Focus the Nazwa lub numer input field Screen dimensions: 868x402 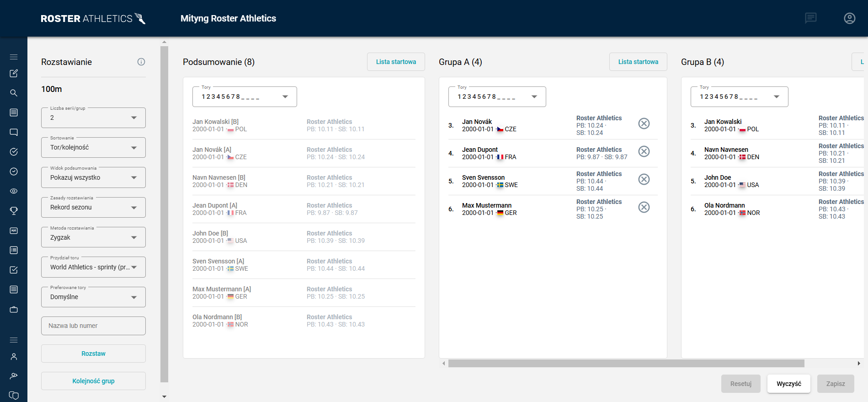93,326
